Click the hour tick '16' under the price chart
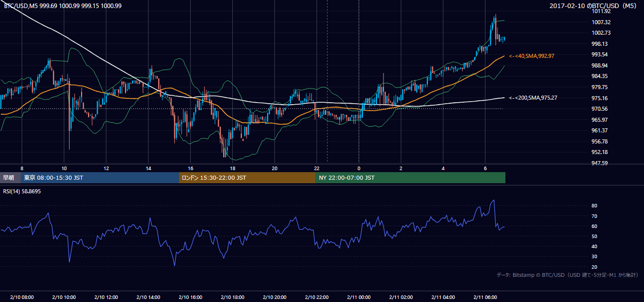 190,168
